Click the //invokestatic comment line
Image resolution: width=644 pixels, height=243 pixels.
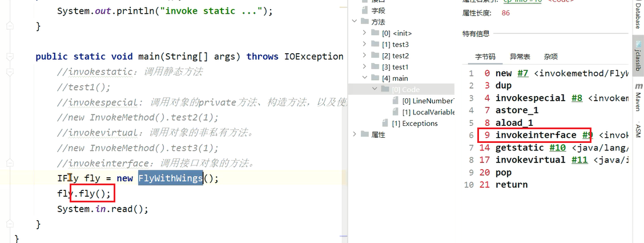pos(130,72)
